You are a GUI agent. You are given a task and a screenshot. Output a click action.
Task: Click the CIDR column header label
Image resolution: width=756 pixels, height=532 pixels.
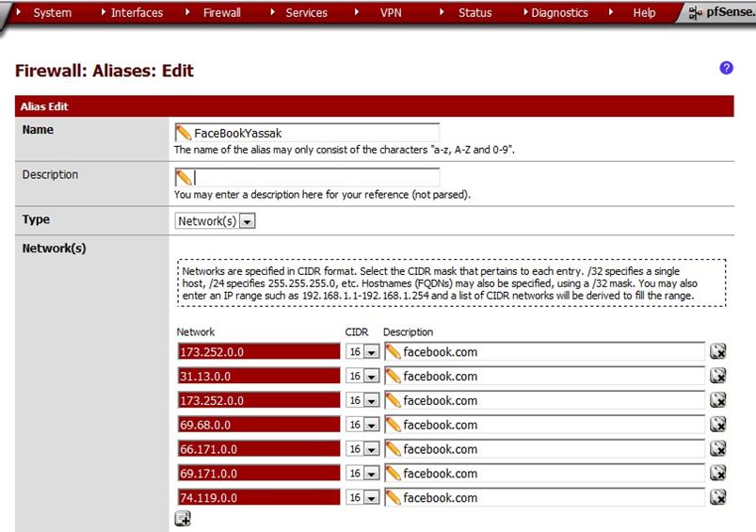(356, 331)
